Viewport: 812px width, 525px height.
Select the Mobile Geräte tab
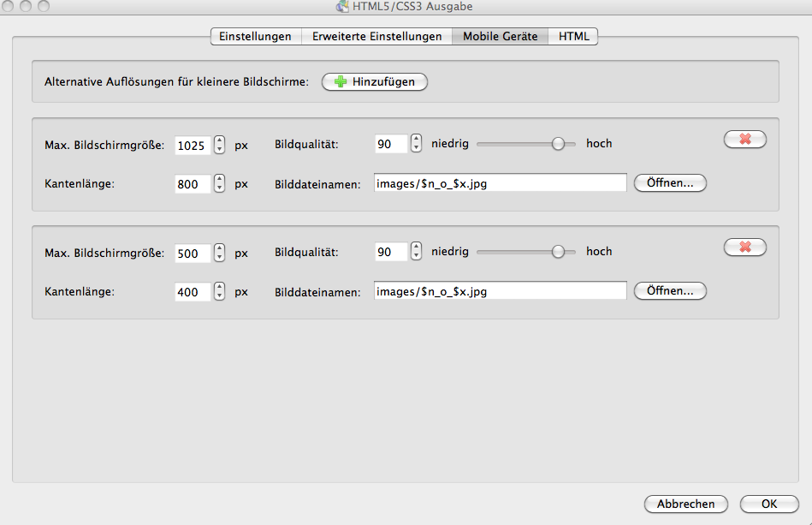coord(500,37)
